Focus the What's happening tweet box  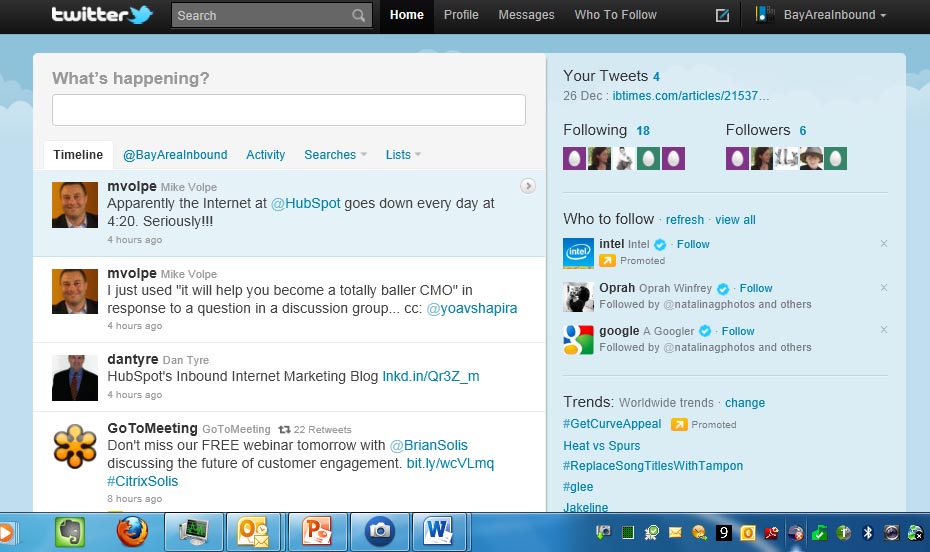click(289, 110)
